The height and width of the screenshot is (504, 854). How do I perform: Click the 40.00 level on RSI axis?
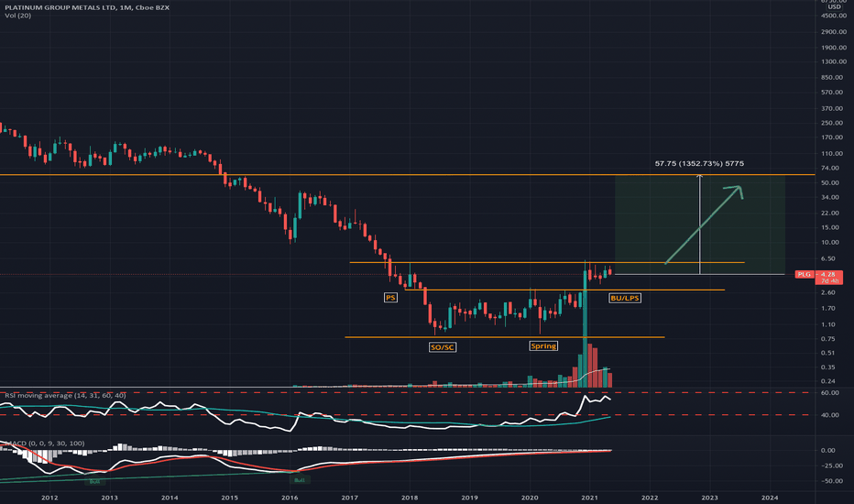pyautogui.click(x=829, y=415)
